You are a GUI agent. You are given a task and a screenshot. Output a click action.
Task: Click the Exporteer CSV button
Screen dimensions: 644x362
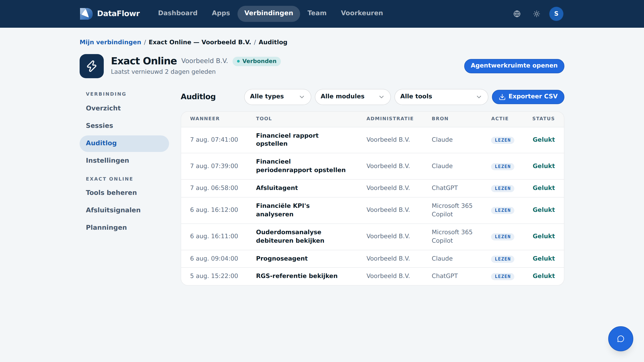(x=528, y=97)
